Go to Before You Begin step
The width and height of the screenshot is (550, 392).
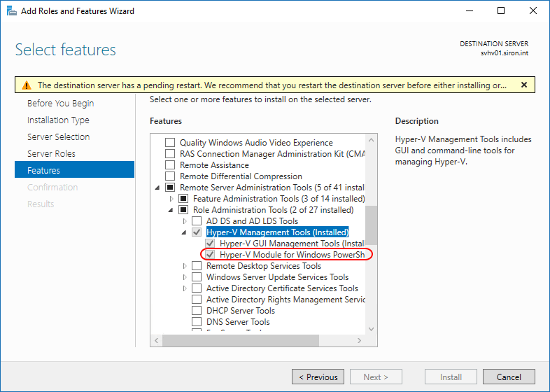[x=61, y=103]
